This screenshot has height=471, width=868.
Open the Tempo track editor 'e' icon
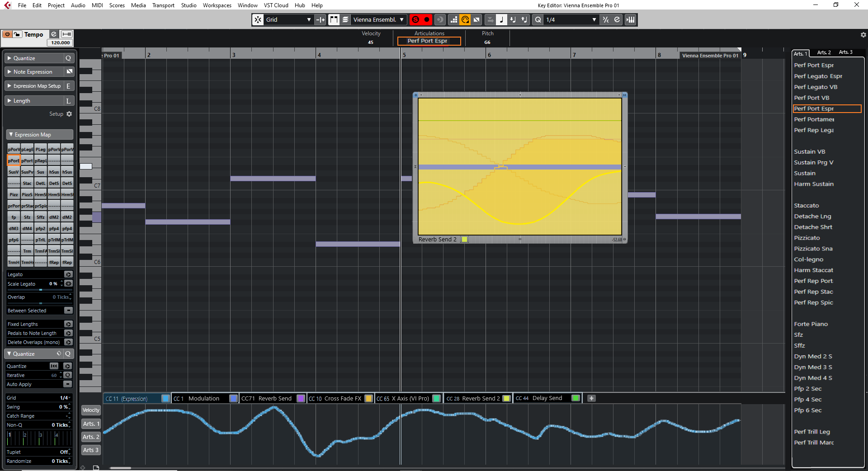point(54,34)
